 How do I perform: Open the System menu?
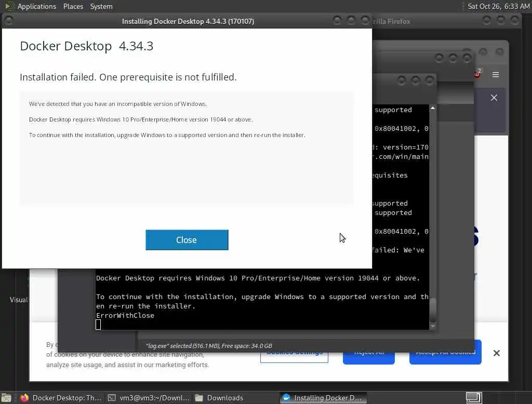[101, 6]
